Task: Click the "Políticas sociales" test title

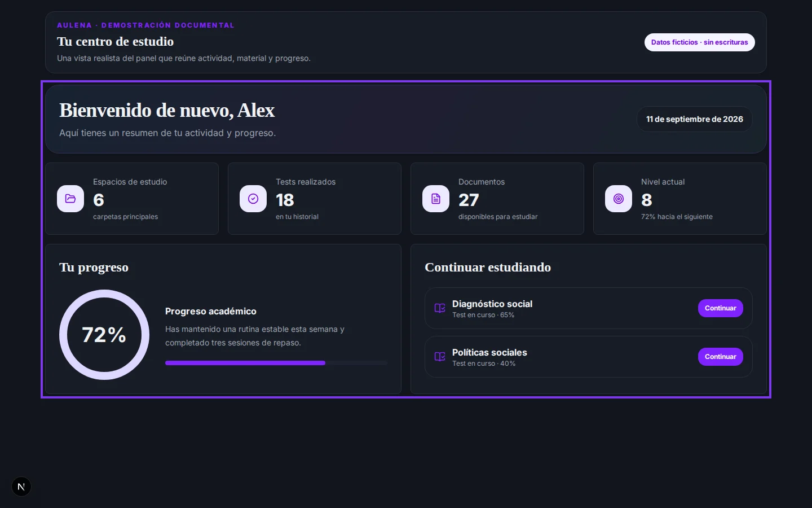Action: tap(489, 352)
